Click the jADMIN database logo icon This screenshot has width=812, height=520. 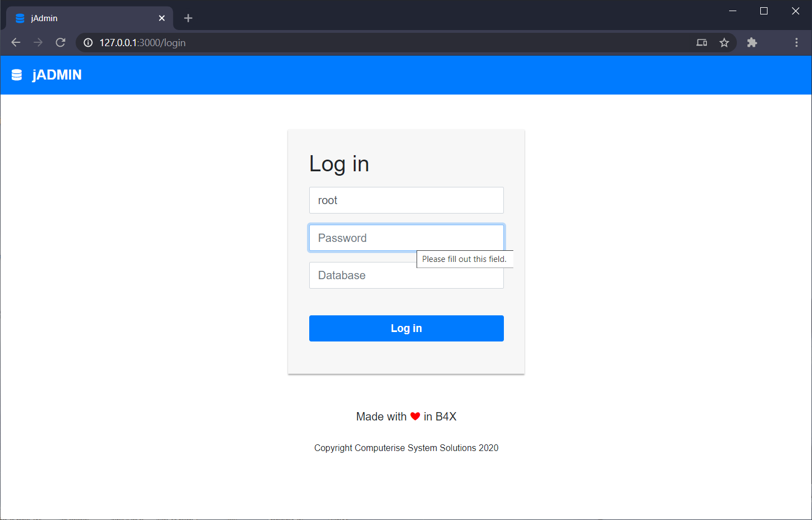(x=17, y=75)
